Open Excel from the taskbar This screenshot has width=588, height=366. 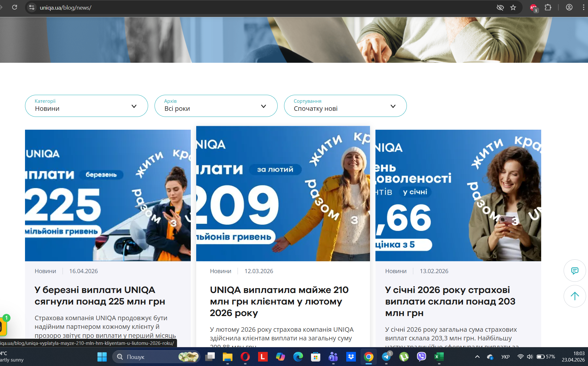439,357
